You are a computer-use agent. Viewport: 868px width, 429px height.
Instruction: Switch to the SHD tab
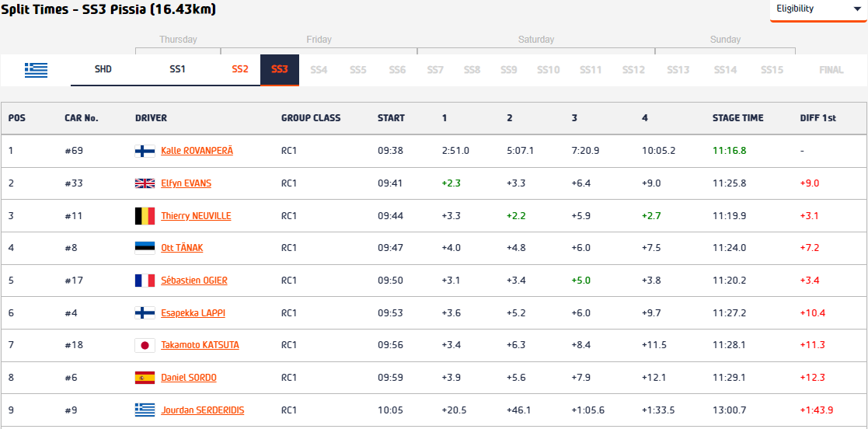point(103,70)
